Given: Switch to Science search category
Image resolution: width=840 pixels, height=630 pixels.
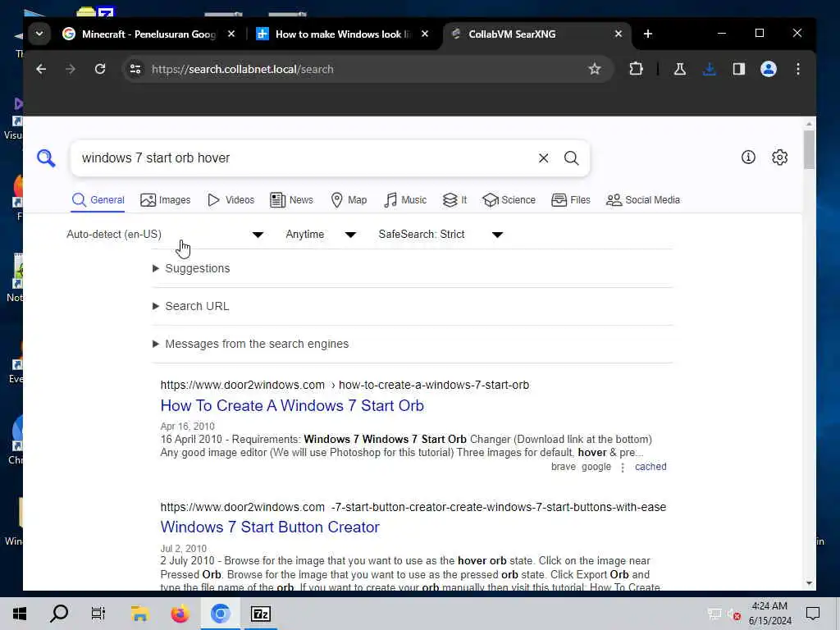Looking at the screenshot, I should coord(509,200).
